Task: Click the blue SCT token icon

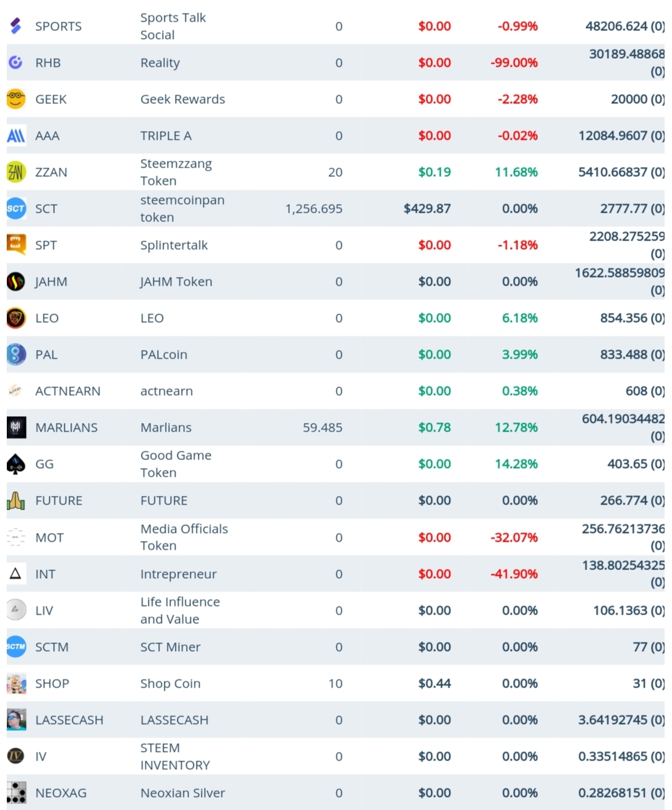Action: tap(16, 208)
